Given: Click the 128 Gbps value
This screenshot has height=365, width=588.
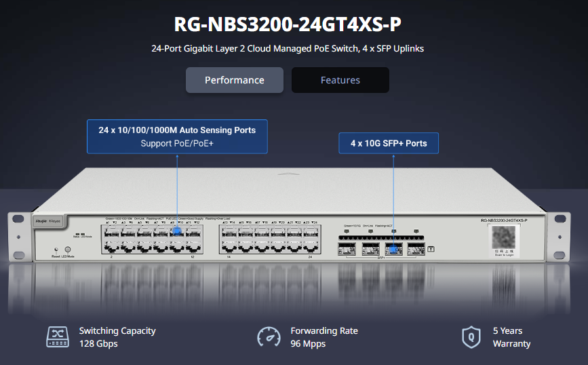Looking at the screenshot, I should 98,343.
